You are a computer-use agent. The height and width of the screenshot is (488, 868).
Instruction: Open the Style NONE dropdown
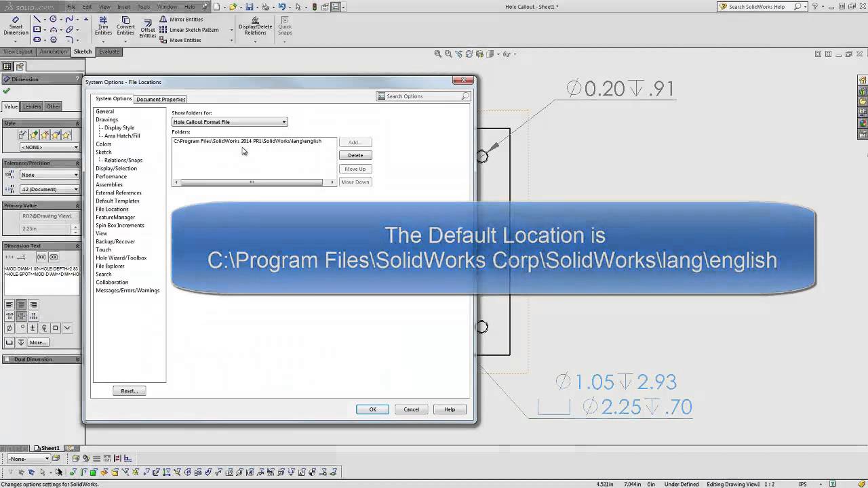coord(50,147)
